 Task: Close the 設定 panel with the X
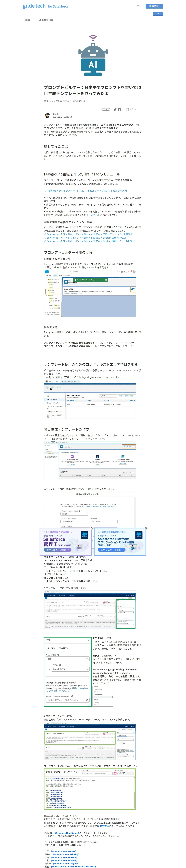click(89, 641)
